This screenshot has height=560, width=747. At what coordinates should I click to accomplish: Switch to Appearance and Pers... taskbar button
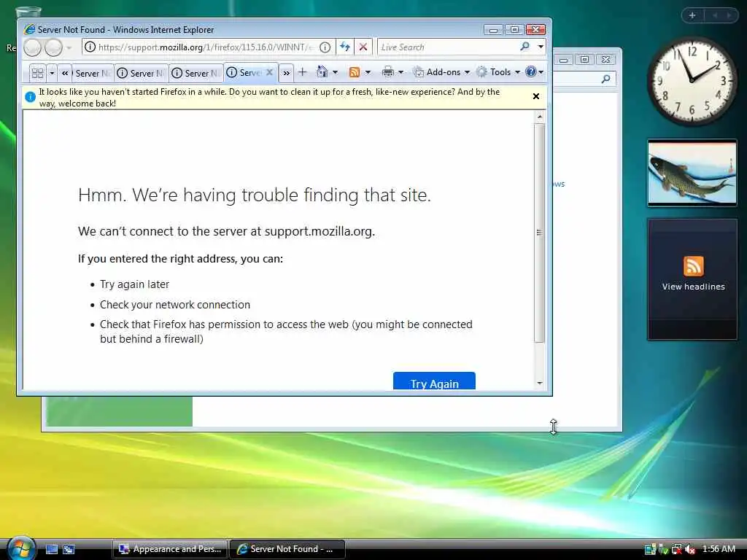(x=170, y=549)
